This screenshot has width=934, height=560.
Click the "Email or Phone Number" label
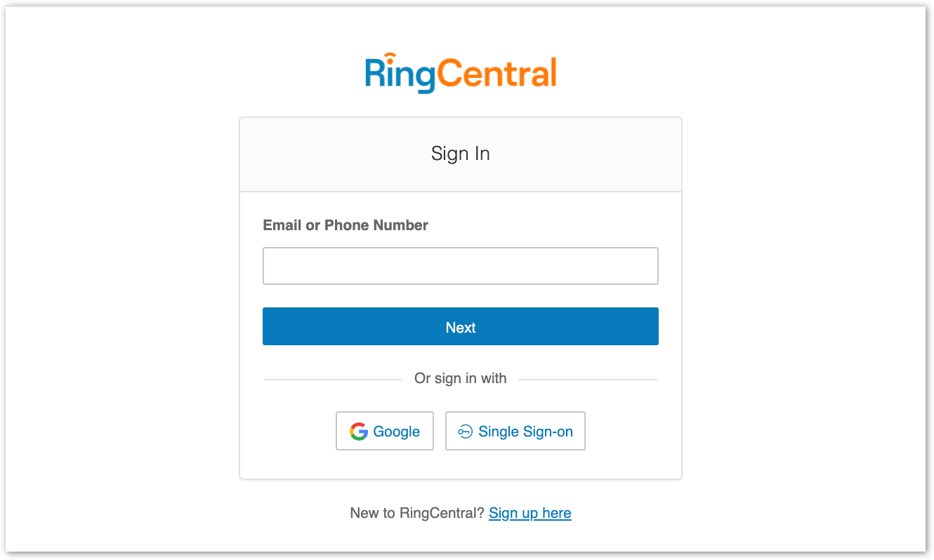[x=346, y=225]
